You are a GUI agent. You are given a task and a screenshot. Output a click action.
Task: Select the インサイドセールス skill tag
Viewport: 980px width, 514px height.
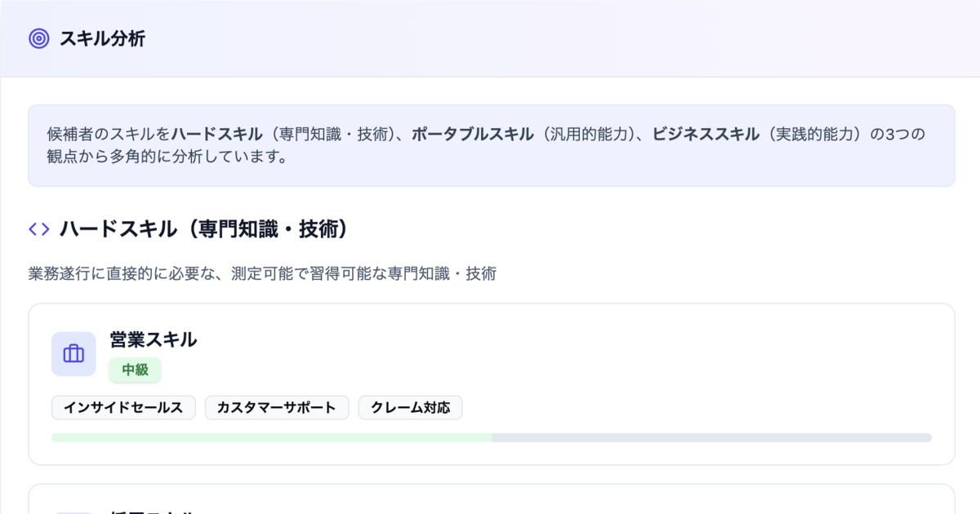122,407
